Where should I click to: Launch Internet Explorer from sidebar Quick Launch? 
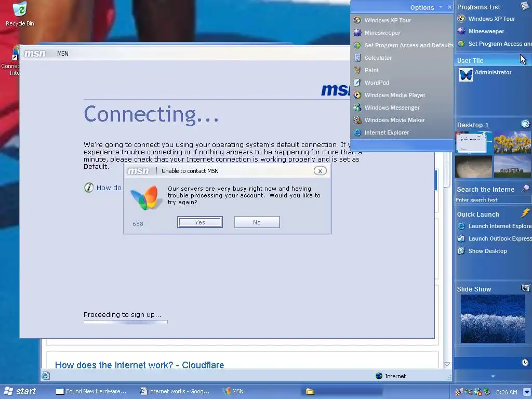494,227
